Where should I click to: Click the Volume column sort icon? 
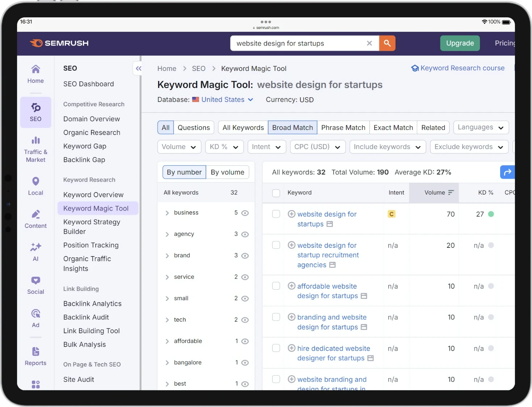tap(451, 192)
